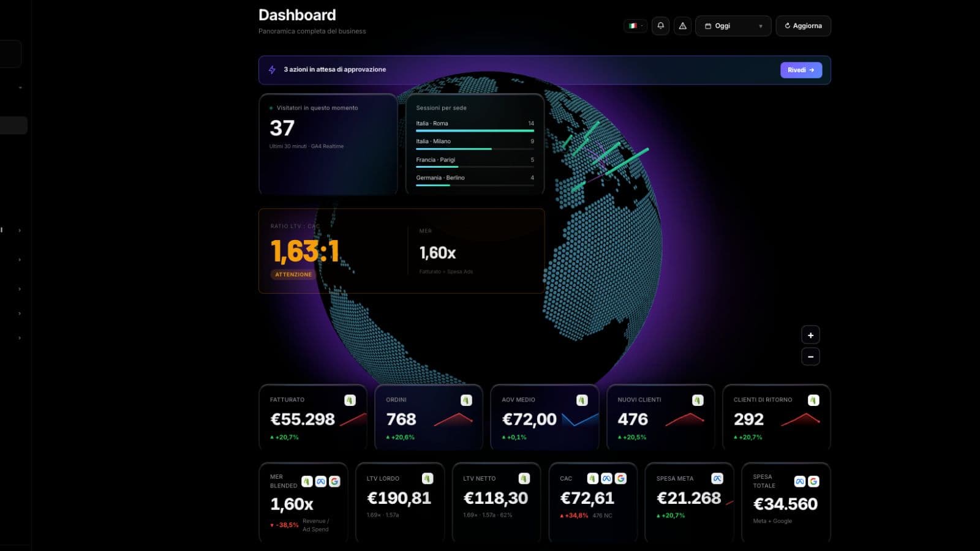980x551 pixels.
Task: Open the warning triangle alerts
Action: coord(682,26)
